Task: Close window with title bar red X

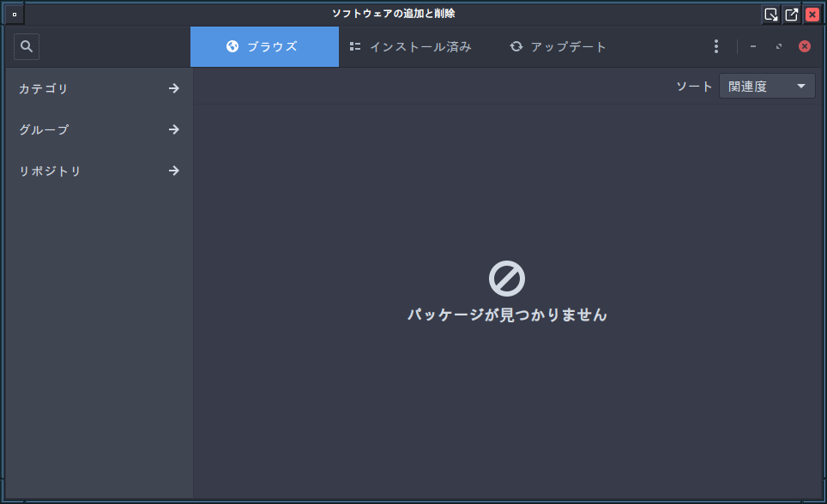Action: 812,15
